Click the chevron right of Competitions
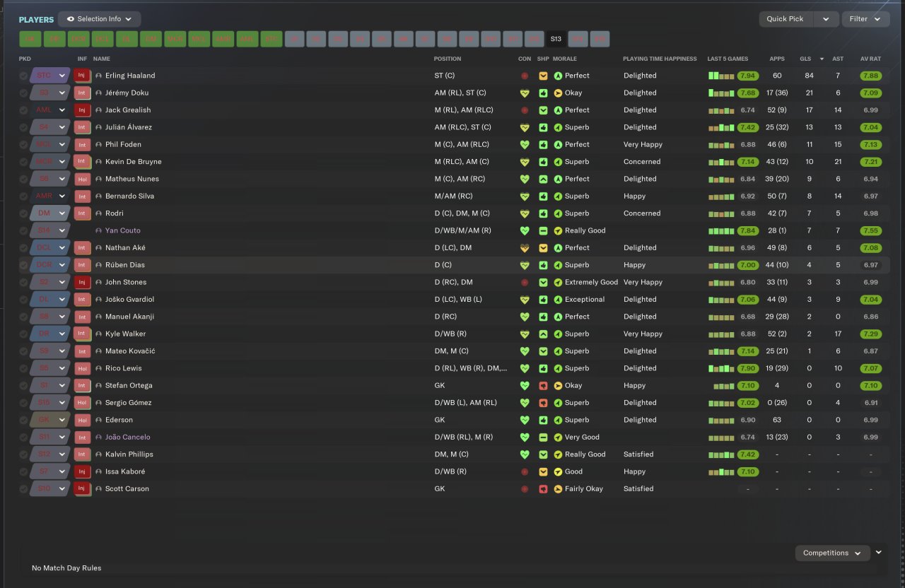This screenshot has width=905, height=588. tap(879, 552)
